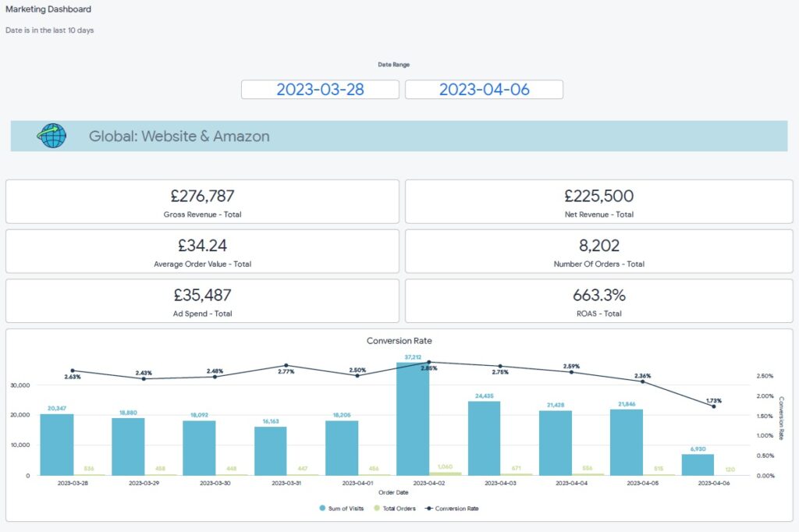Viewport: 799px width, 532px height.
Task: Click the Net Revenue Total card
Action: pos(598,203)
